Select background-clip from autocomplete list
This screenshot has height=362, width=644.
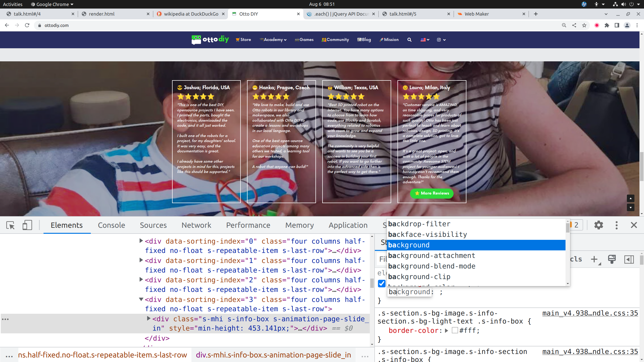[x=419, y=277]
